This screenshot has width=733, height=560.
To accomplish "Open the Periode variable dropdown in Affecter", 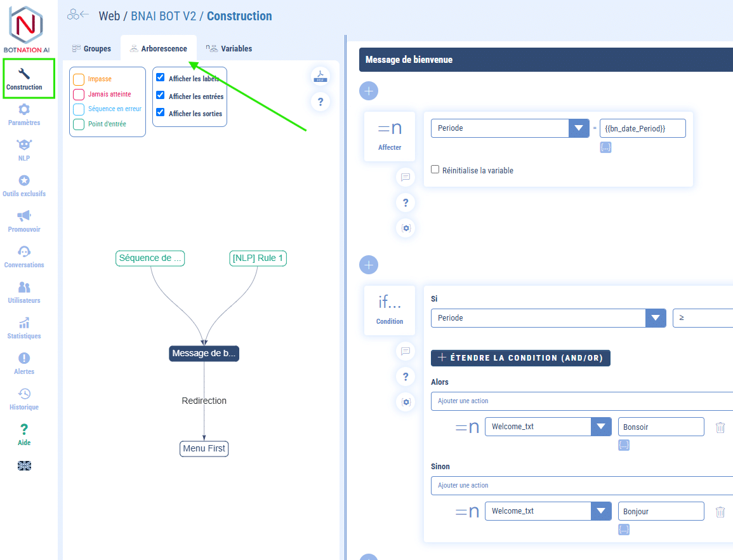I will coord(578,128).
